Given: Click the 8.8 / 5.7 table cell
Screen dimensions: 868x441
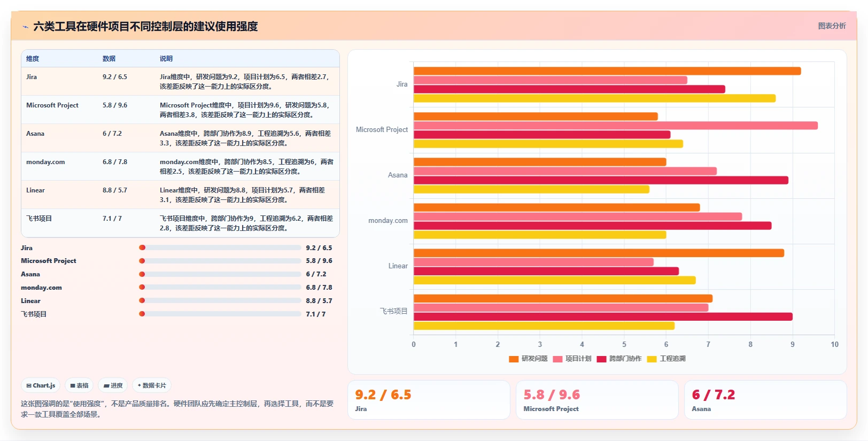Looking at the screenshot, I should click(115, 190).
